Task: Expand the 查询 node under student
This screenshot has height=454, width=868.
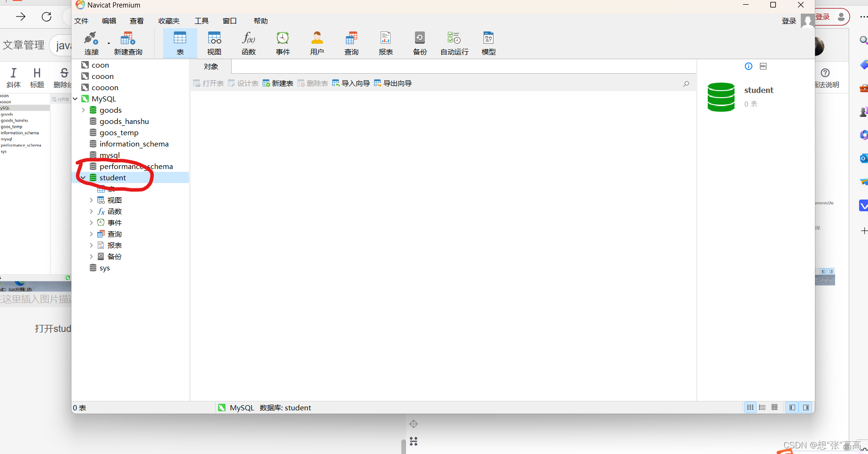Action: [91, 234]
